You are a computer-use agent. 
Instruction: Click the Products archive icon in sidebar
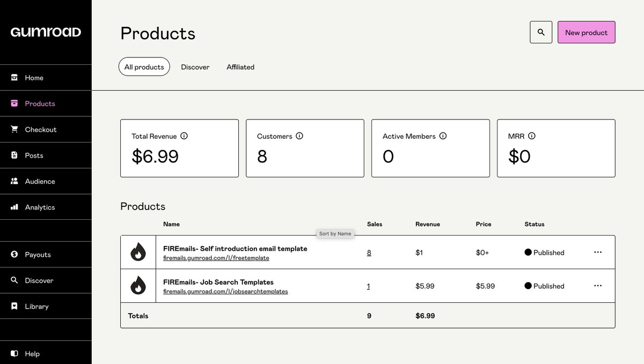[14, 103]
